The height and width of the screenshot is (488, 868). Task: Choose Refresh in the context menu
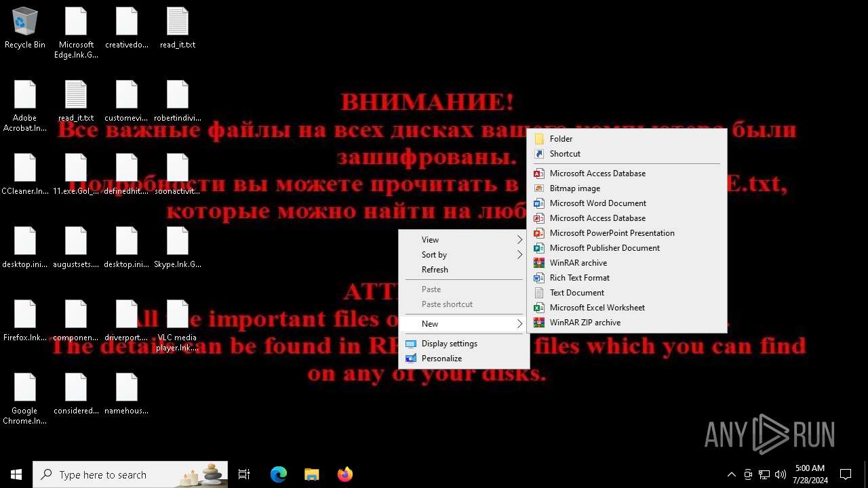point(465,270)
